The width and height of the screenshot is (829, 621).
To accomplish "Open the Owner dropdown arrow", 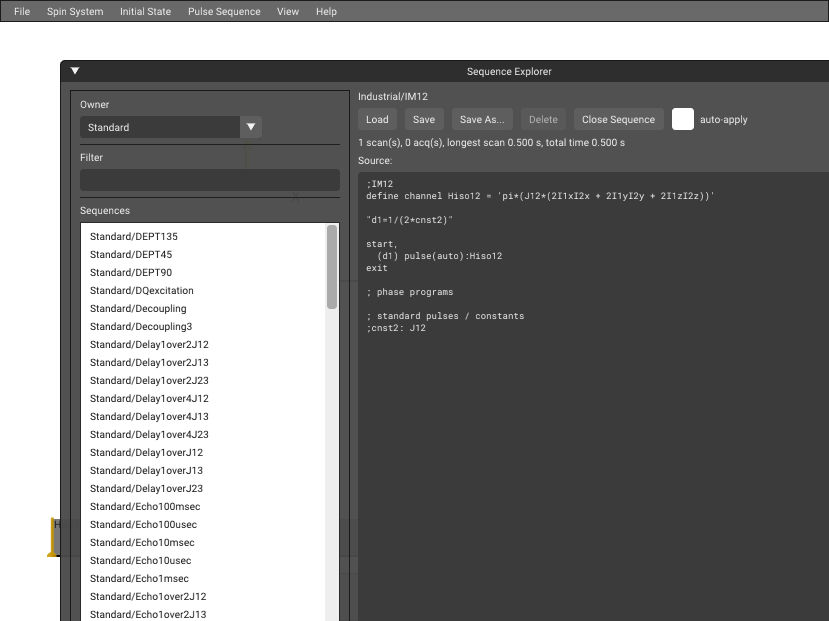I will point(251,127).
